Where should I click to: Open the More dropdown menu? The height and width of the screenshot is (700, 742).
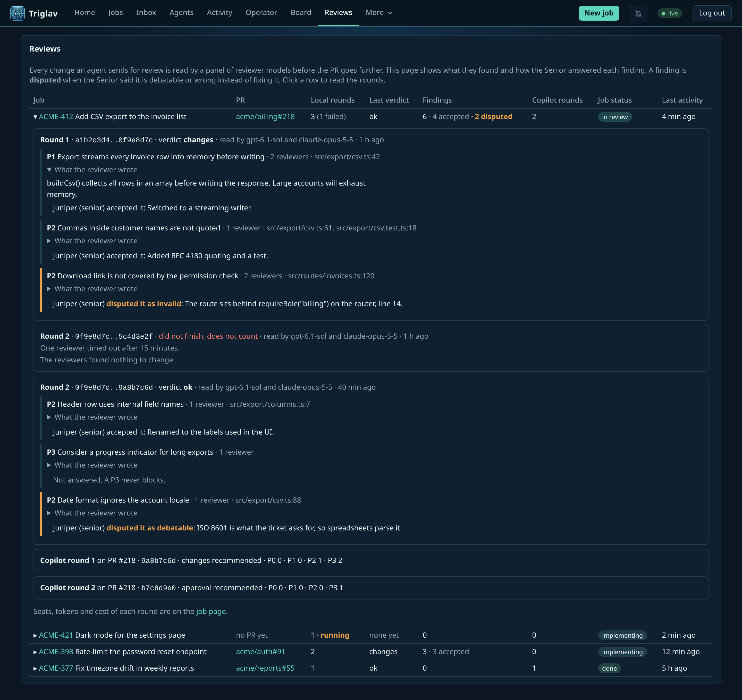point(379,13)
